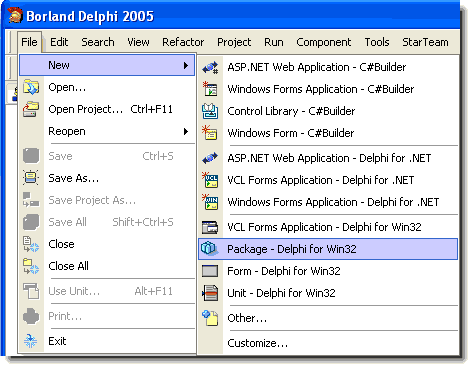Select Form - Delphi for Win32
This screenshot has width=471, height=367.
(328, 271)
